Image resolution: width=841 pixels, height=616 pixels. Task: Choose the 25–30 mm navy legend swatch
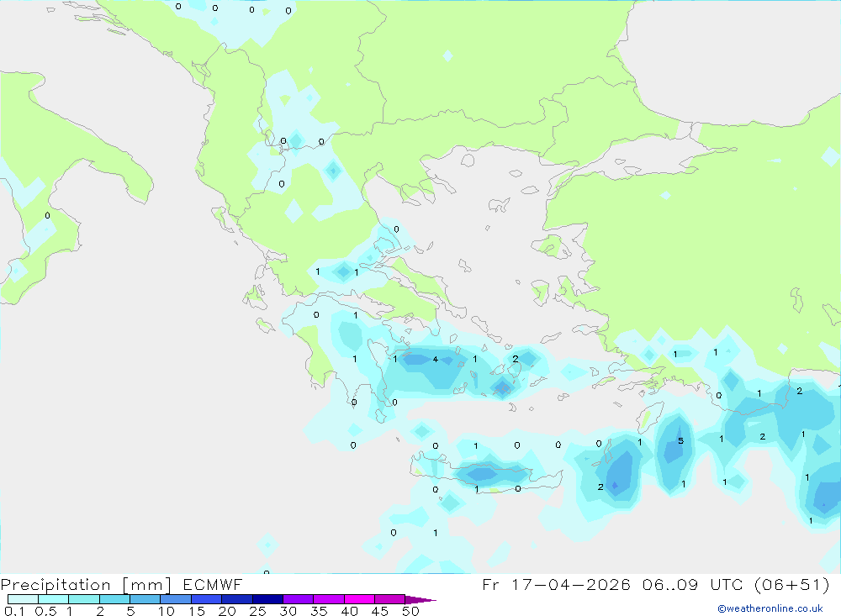(267, 599)
